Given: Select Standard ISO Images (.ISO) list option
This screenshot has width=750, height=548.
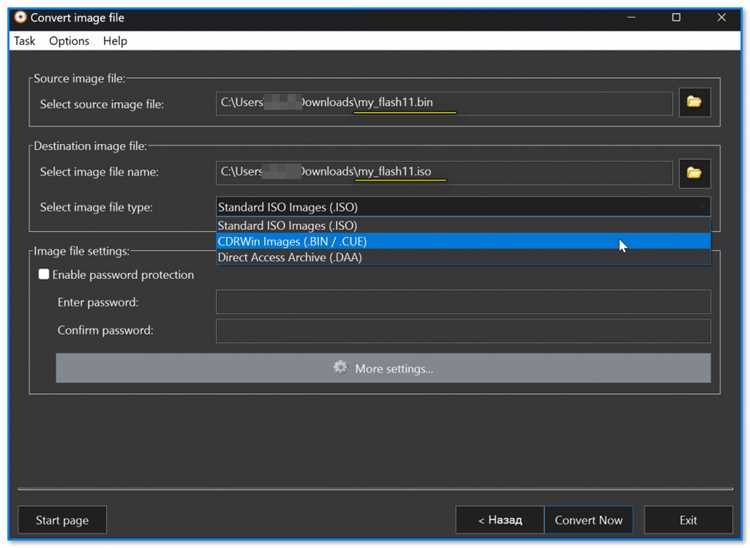Looking at the screenshot, I should (x=463, y=226).
